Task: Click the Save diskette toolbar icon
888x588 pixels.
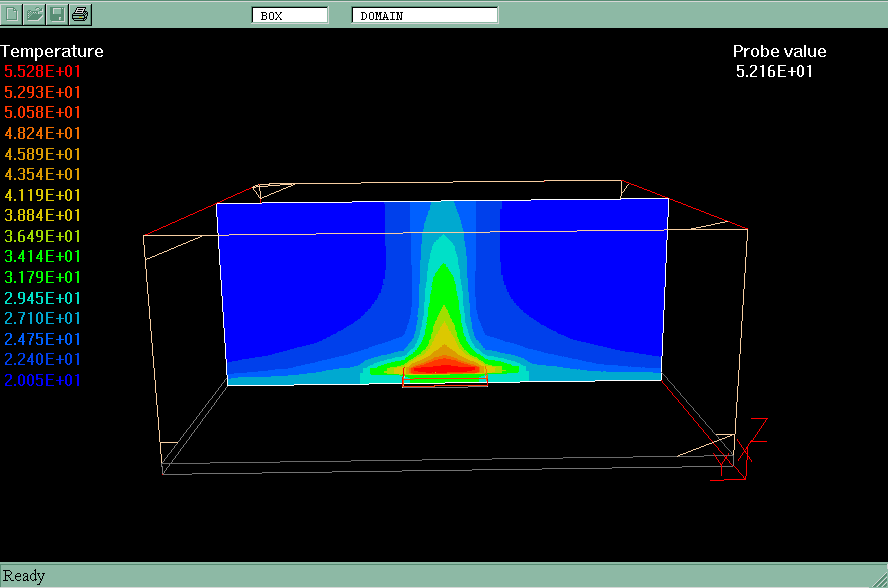Action: (x=58, y=14)
